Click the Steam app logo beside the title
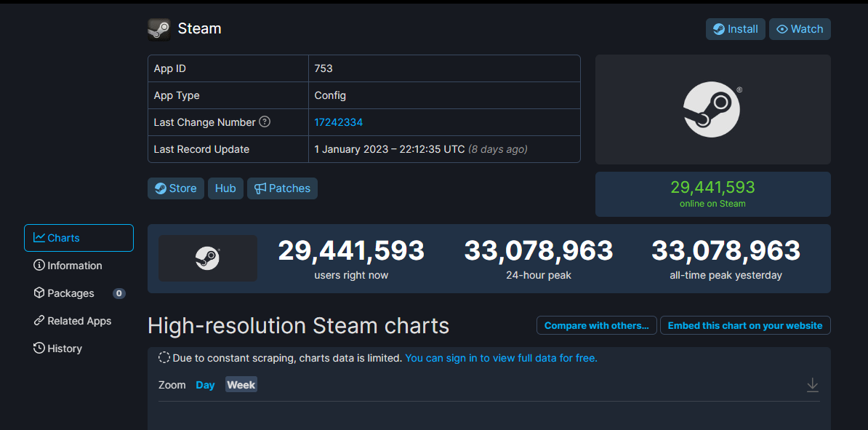This screenshot has height=430, width=868. (x=159, y=29)
